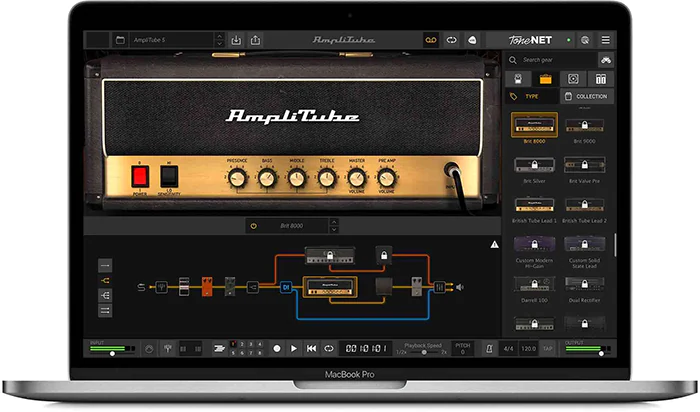Select the single serial chain routing icon
This screenshot has width=700, height=412.
pyautogui.click(x=105, y=266)
